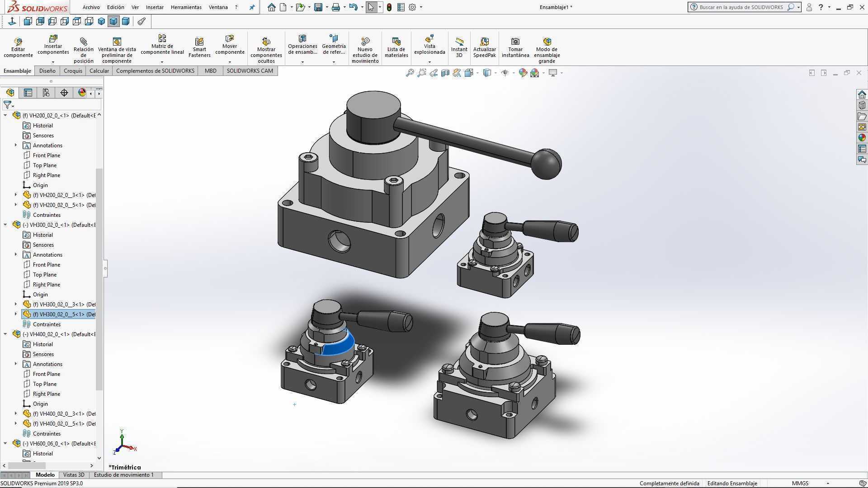Open PropertyManager tab icon
The width and height of the screenshot is (868, 488).
pyautogui.click(x=28, y=93)
